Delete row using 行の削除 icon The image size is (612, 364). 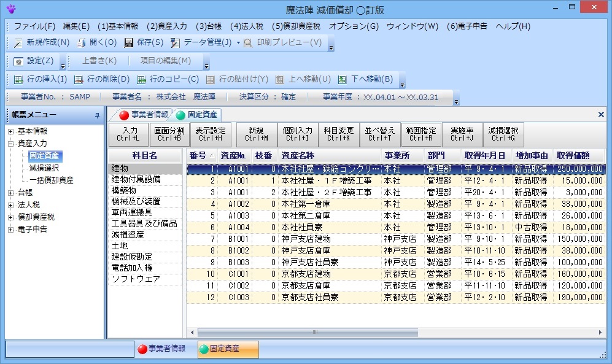[x=79, y=80]
